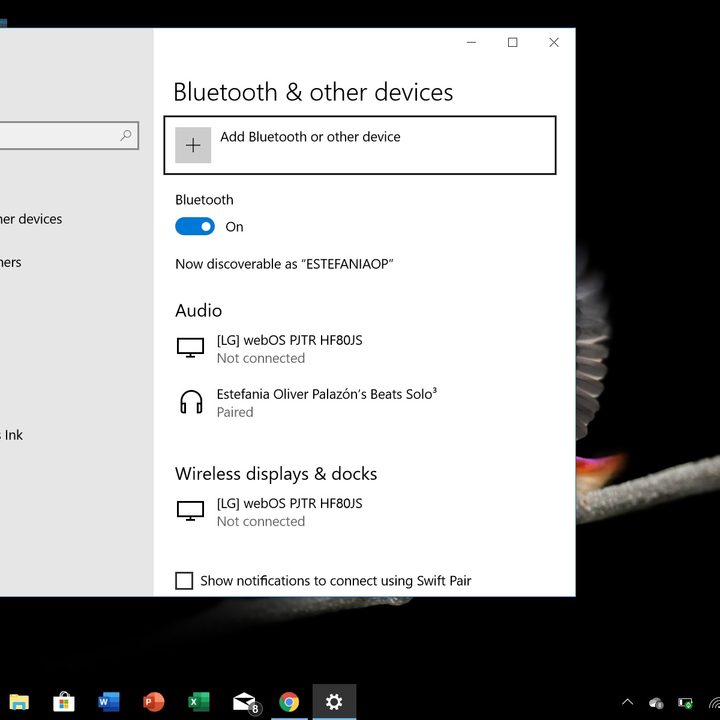Enable Swift Pair notifications checkbox

184,581
